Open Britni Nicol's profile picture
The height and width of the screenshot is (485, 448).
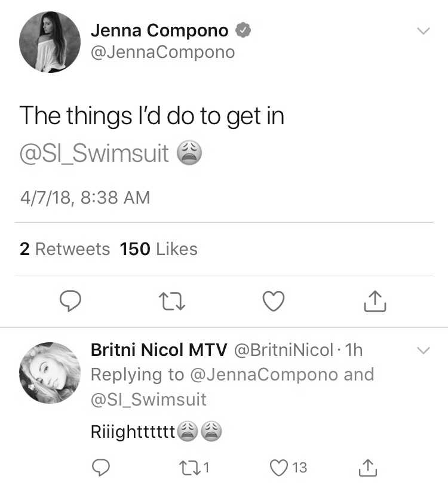[x=50, y=373]
